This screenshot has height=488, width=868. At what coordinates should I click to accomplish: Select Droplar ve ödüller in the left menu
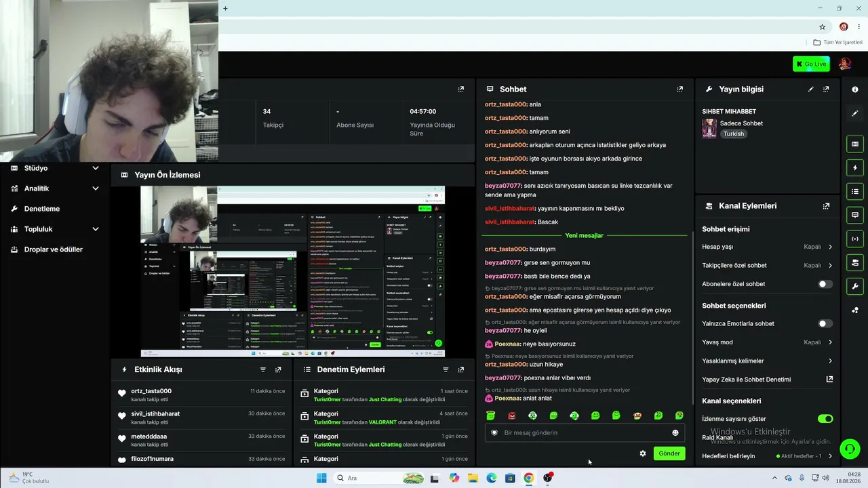point(54,249)
